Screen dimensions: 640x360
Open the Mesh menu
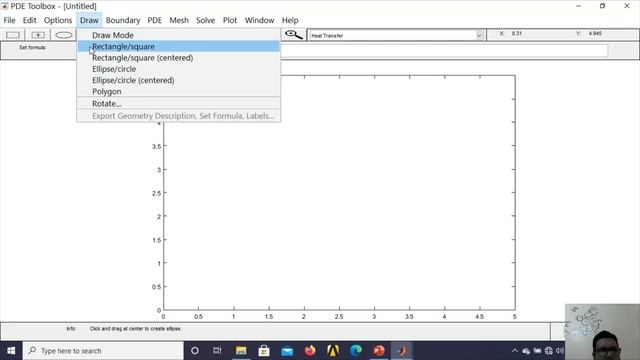pos(179,20)
